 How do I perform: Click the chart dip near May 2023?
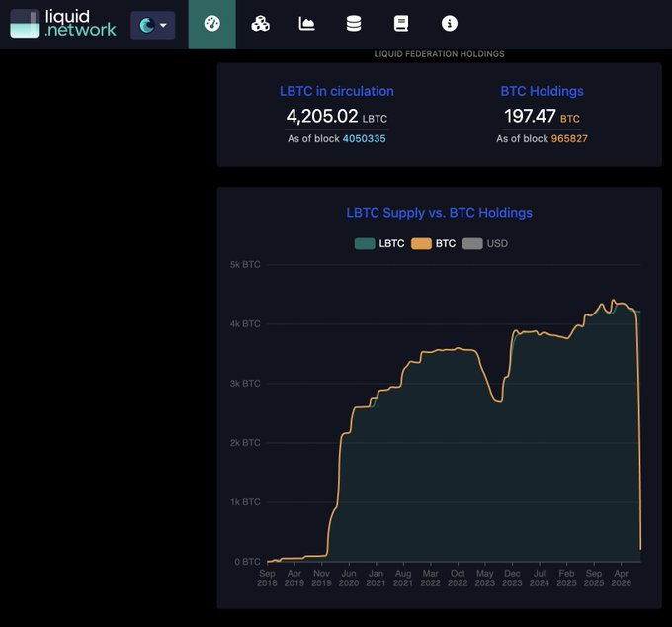pos(497,400)
